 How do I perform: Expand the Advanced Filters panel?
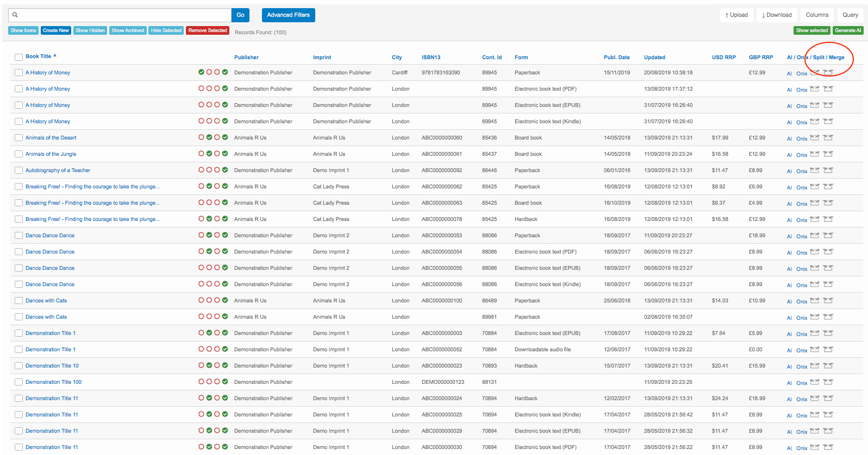coord(288,15)
